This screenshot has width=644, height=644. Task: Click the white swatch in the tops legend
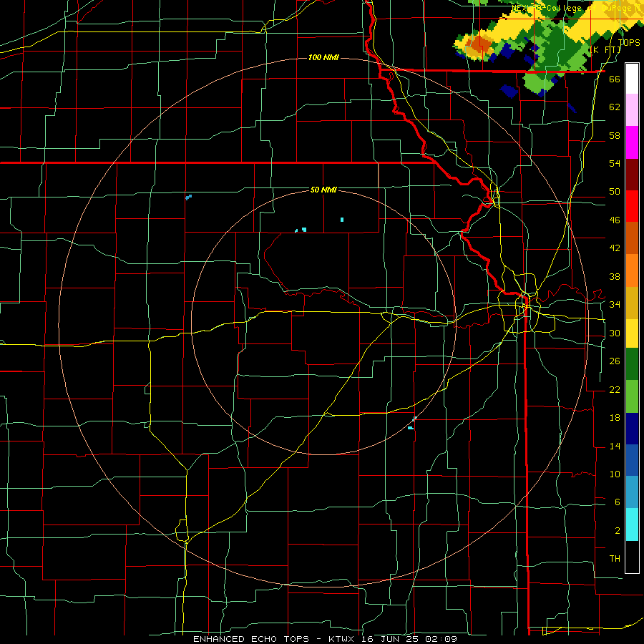coord(632,79)
